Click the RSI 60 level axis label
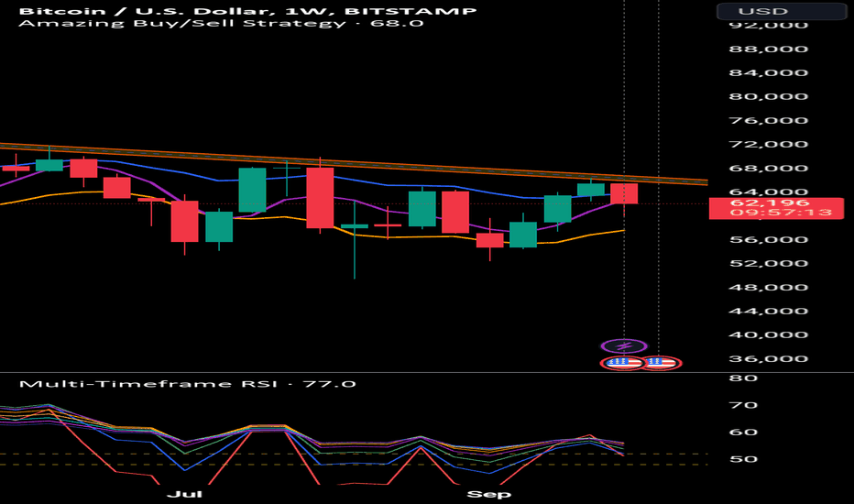 tap(743, 433)
